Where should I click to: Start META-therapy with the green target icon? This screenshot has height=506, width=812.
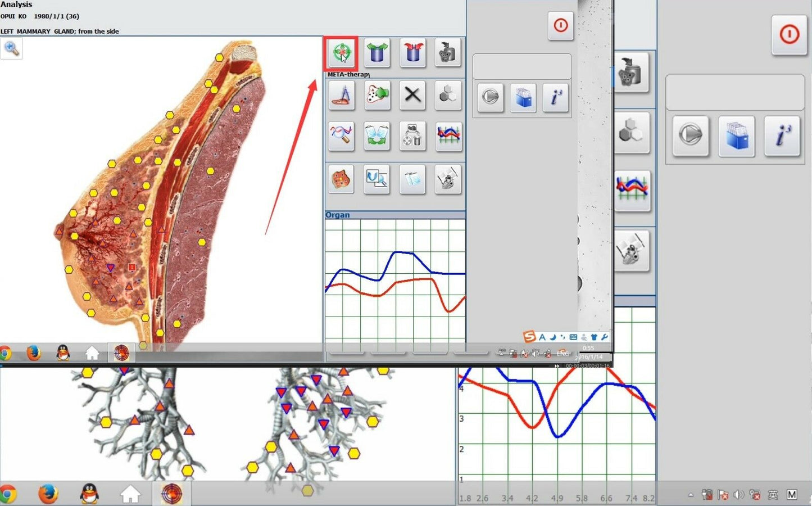click(341, 53)
